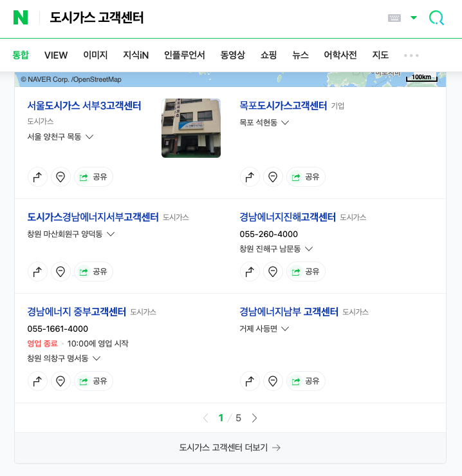Click phone number 055-1661-4000

58,328
